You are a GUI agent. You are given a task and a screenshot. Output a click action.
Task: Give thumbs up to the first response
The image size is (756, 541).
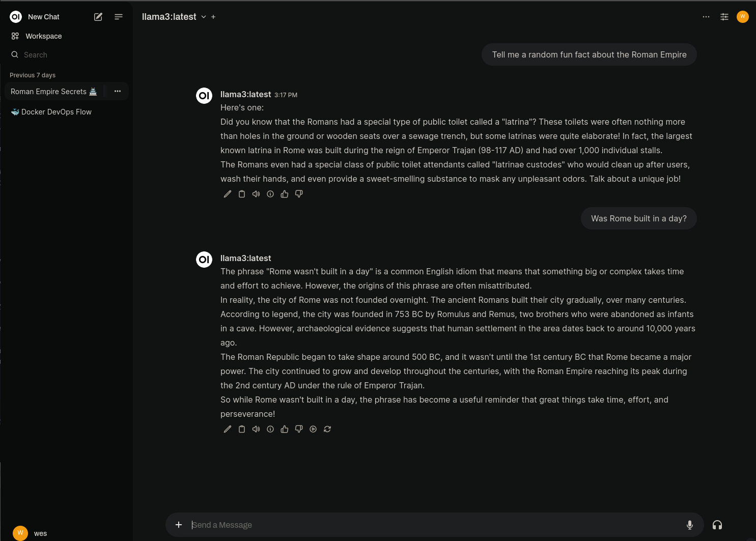285,194
